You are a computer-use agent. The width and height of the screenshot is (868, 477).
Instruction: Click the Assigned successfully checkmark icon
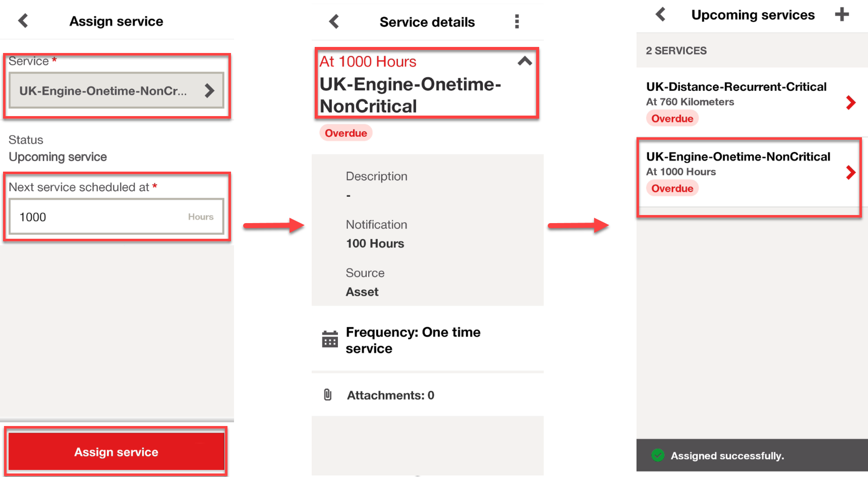(658, 455)
